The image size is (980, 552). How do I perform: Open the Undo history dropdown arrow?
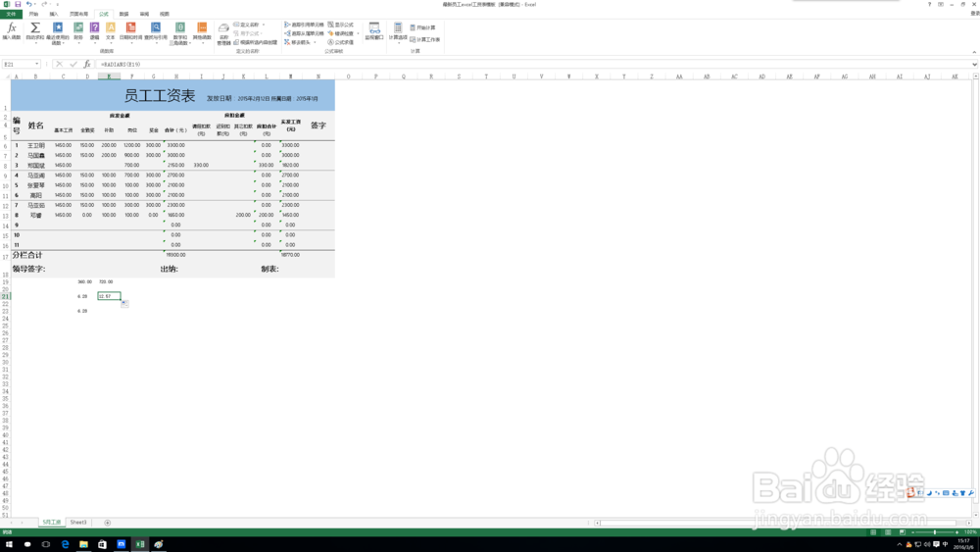34,4
